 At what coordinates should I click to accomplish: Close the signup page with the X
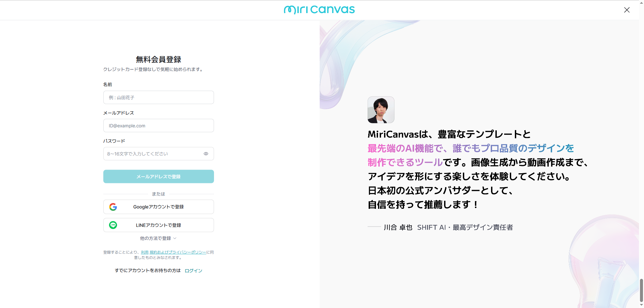(x=627, y=10)
